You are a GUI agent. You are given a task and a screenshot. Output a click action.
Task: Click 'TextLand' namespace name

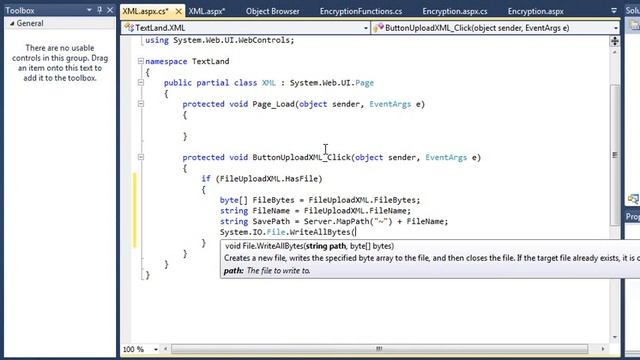[x=211, y=61]
